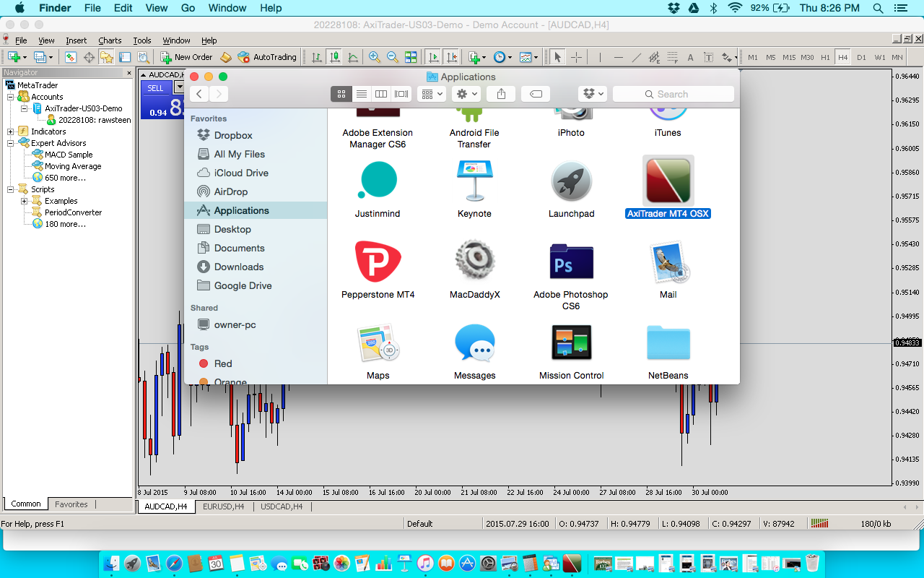Click the New Order button
The image size is (924, 578).
coord(186,57)
